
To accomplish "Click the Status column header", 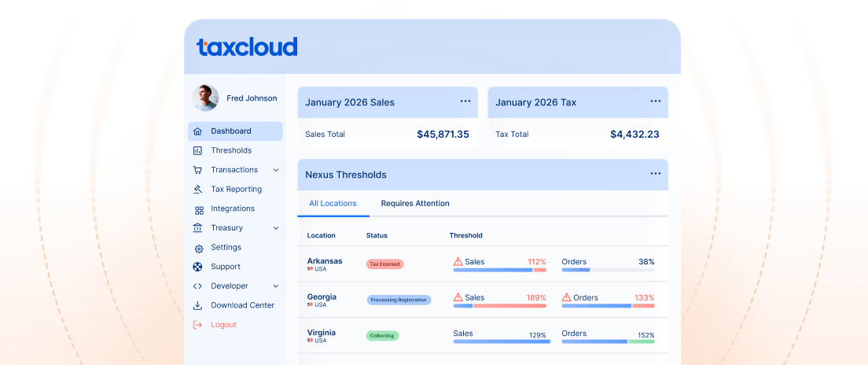I will coord(377,235).
